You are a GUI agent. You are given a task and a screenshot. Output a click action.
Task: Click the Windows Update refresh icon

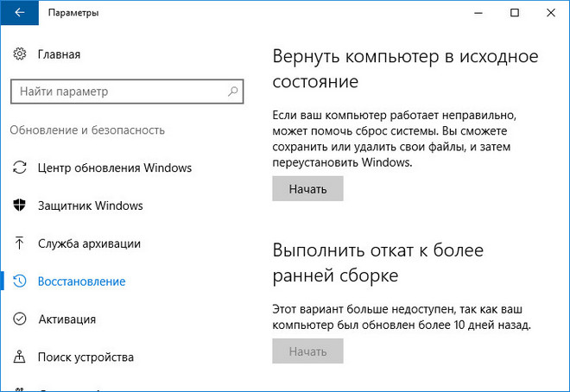coord(21,168)
